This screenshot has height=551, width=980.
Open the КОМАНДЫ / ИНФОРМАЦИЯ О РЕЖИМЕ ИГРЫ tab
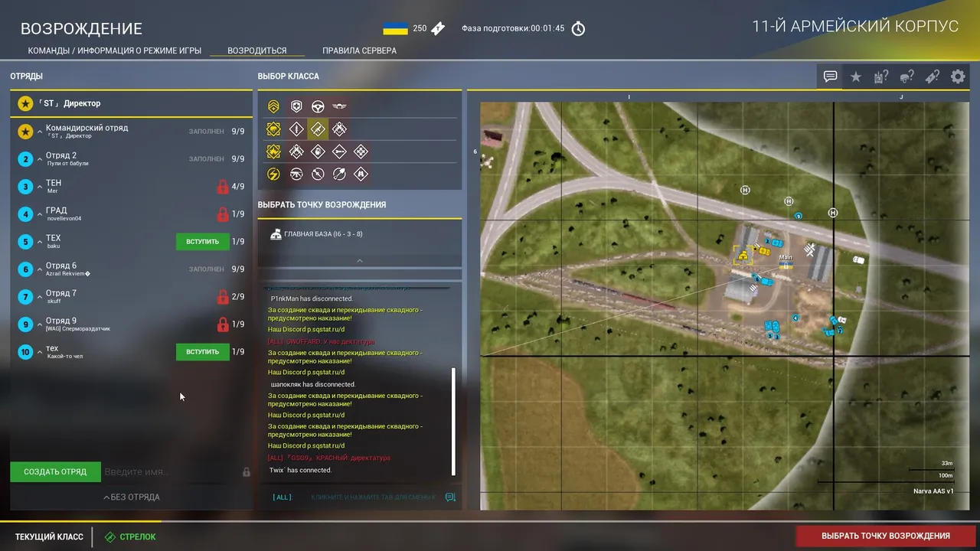tap(115, 51)
